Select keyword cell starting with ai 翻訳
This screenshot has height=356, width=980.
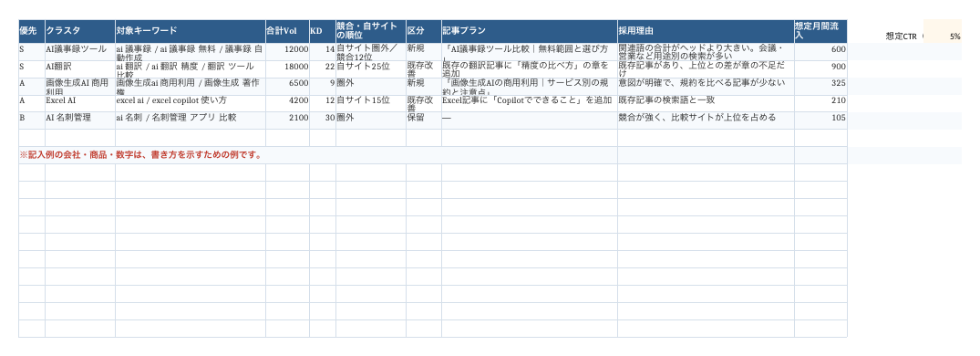[190, 69]
